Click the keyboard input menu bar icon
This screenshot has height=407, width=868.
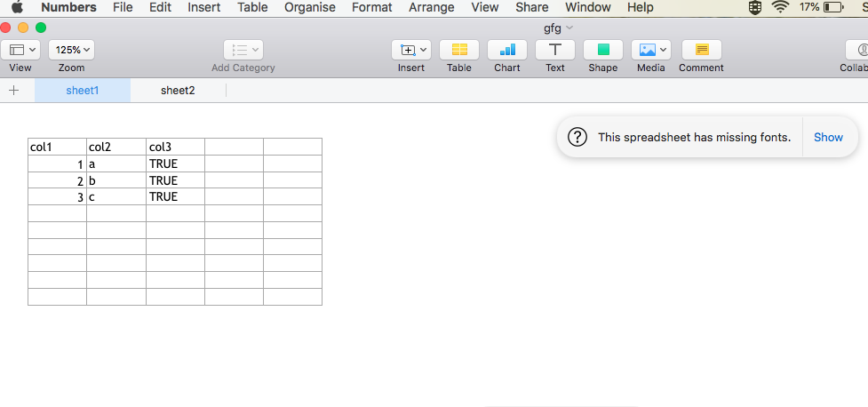tap(754, 7)
